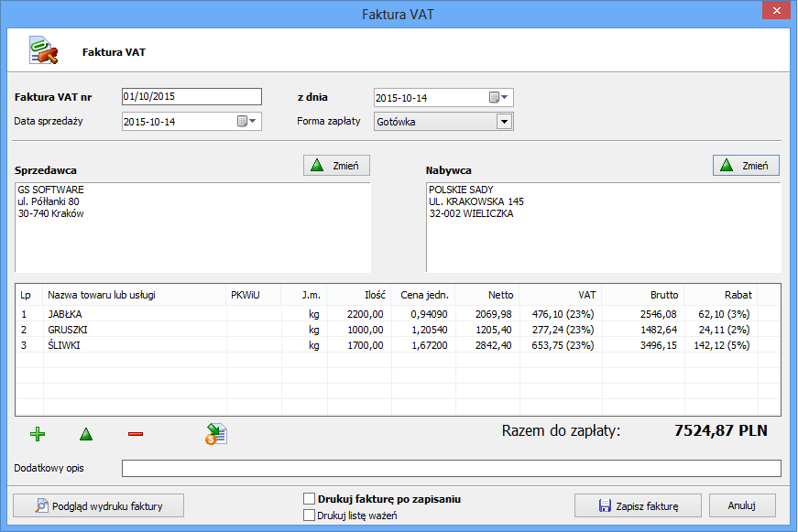Save invoice with Zapisz fakturę button
Screen dimensions: 798x532
pyautogui.click(x=638, y=505)
